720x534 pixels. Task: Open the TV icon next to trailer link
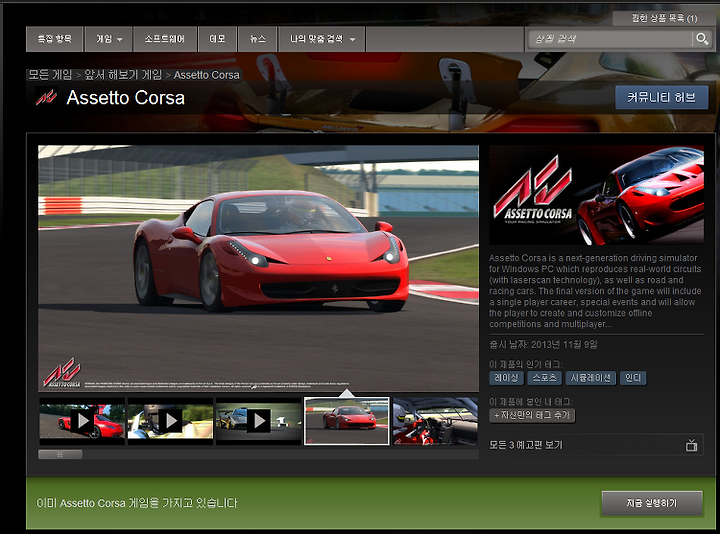692,445
